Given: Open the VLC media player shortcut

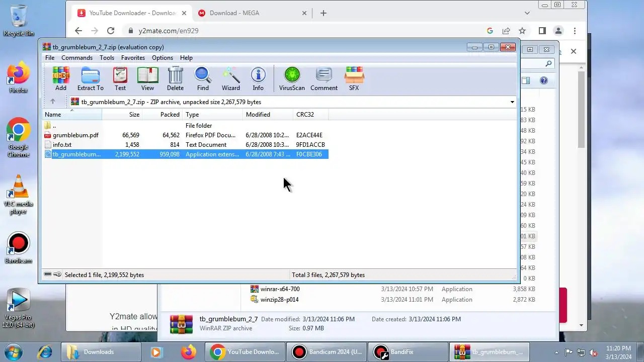Looking at the screenshot, I should tap(19, 195).
